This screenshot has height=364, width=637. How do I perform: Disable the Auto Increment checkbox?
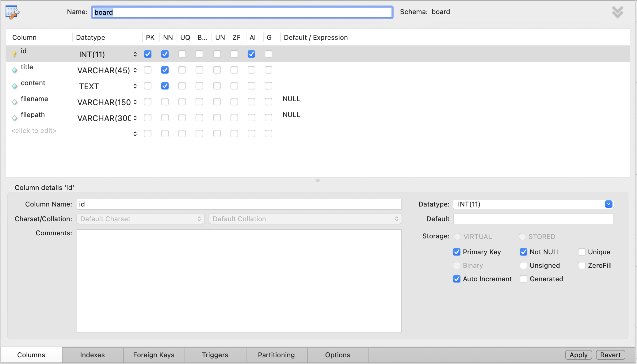(456, 279)
